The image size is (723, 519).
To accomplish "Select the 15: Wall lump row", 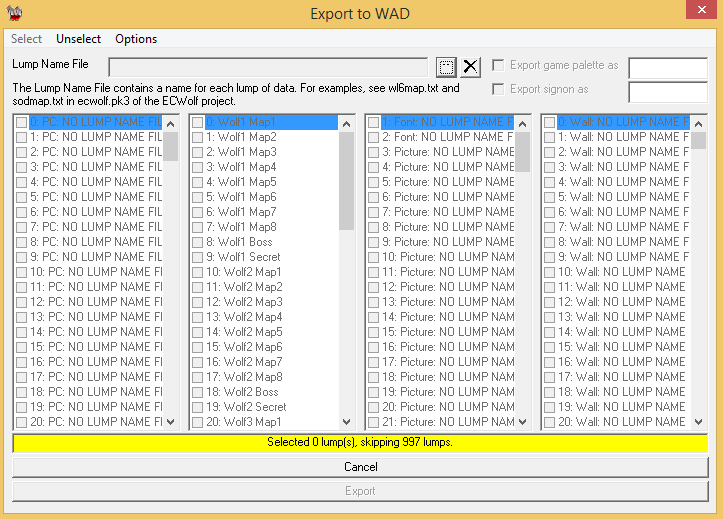I will (x=616, y=347).
